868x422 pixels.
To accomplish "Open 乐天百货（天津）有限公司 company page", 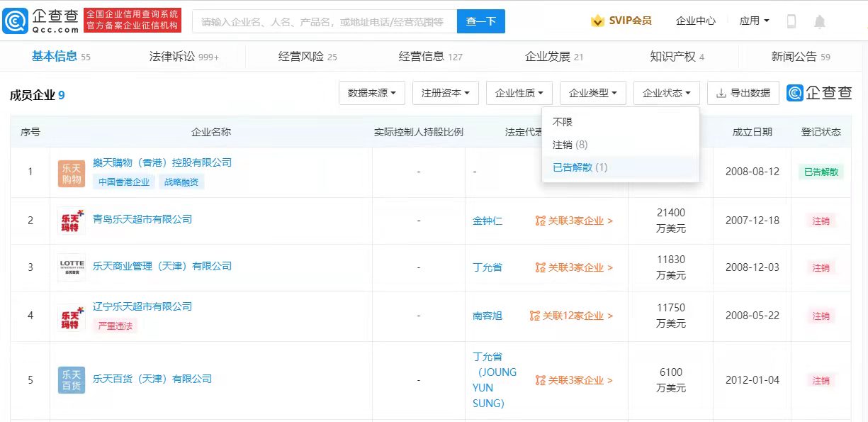I will pyautogui.click(x=152, y=379).
